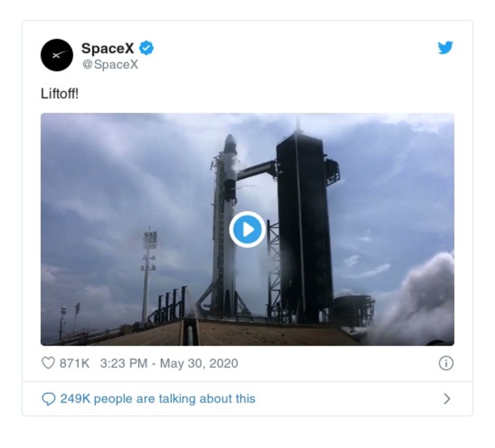Click the speech bubble reply icon
Image resolution: width=495 pixels, height=448 pixels.
tap(48, 399)
